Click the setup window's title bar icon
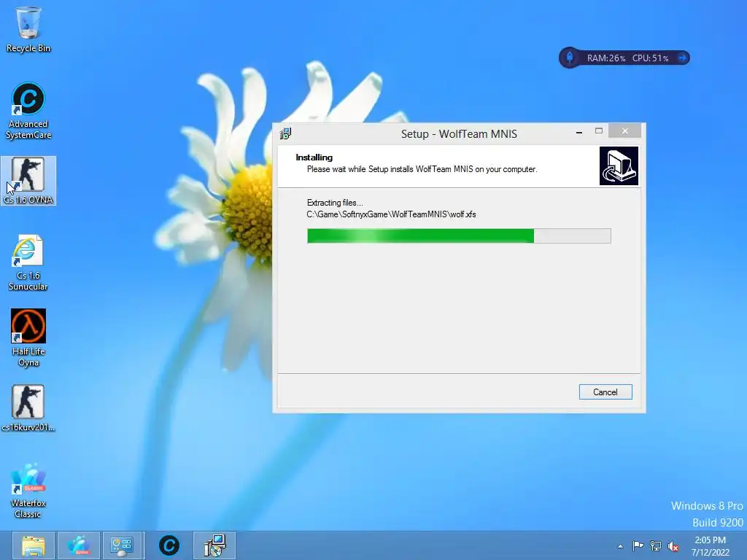Viewport: 747px width, 560px height. coord(285,133)
